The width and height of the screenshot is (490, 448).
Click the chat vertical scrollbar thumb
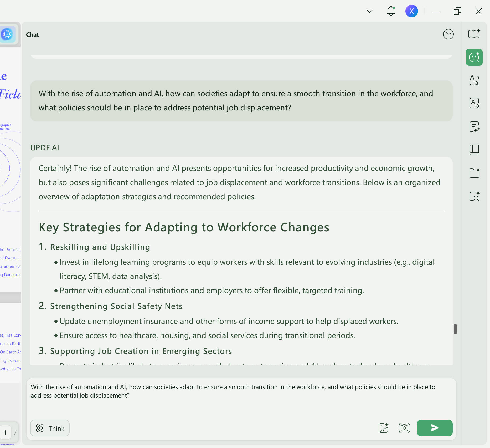pyautogui.click(x=455, y=329)
